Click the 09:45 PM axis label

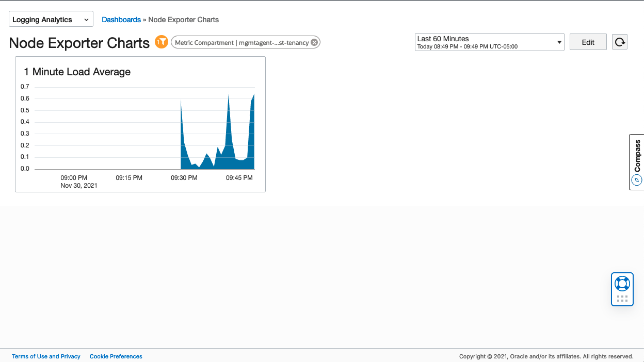[x=239, y=177]
